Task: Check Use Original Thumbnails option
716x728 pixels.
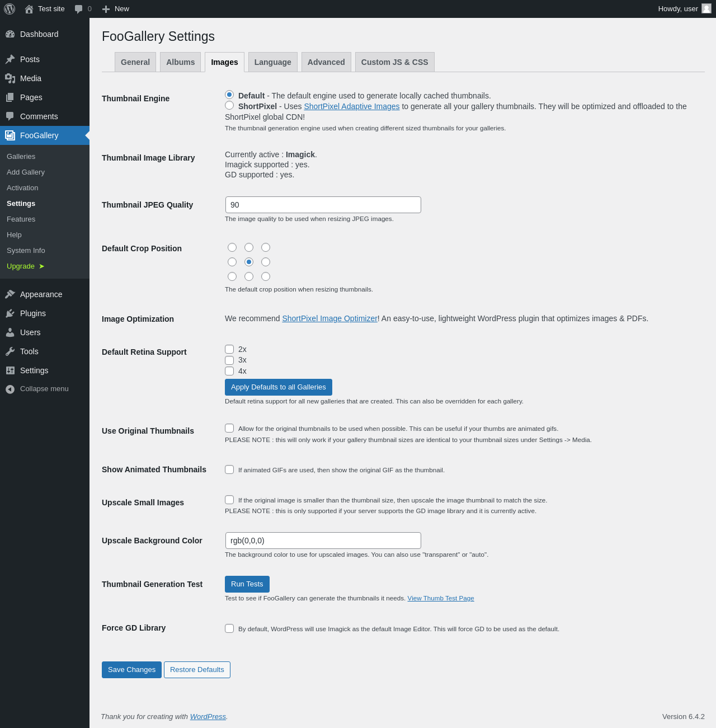Action: tap(229, 428)
